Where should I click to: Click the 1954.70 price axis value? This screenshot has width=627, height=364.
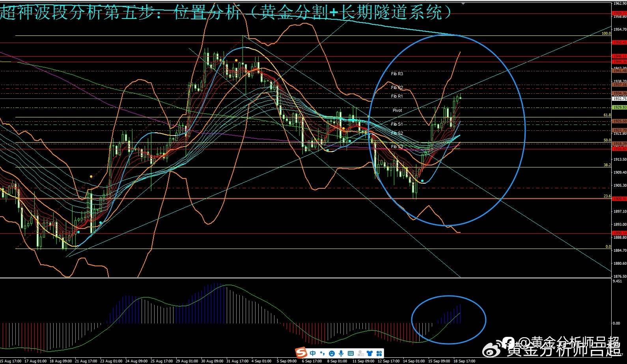point(620,29)
